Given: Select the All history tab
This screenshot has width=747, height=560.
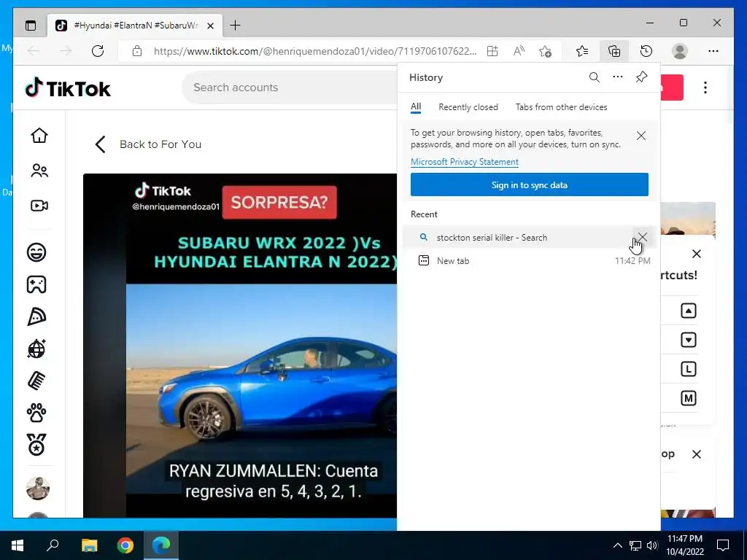Looking at the screenshot, I should click(x=416, y=106).
